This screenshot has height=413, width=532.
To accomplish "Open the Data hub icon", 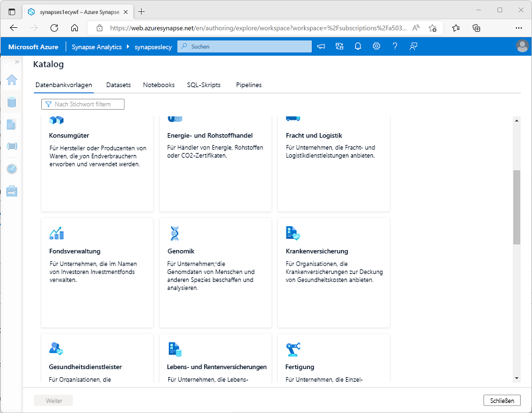I will [x=11, y=102].
